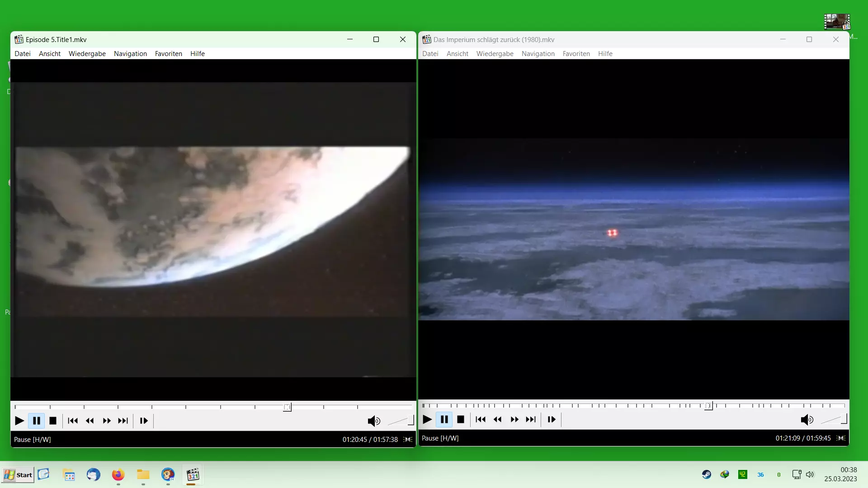Open Datei menu in Das Imperium window
The width and height of the screenshot is (868, 488).
430,53
